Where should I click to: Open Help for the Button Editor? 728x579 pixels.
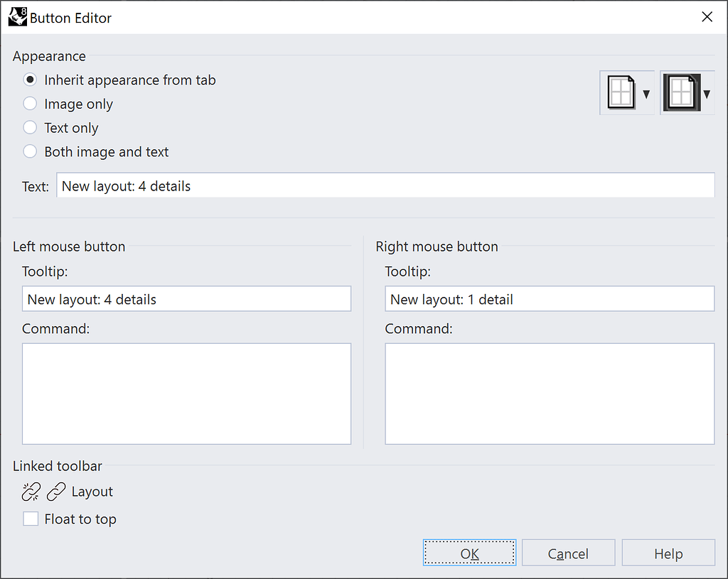(x=668, y=553)
